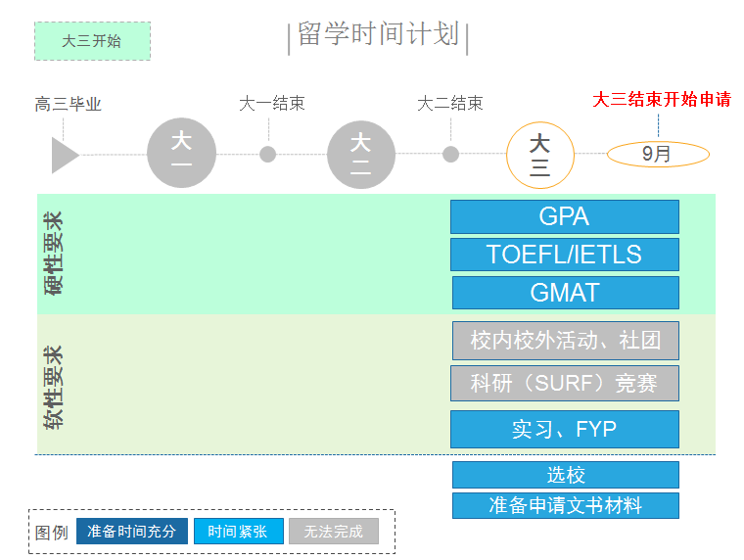Click the red 大三结束开始申请 label
Image resolution: width=744 pixels, height=560 pixels.
[x=662, y=99]
